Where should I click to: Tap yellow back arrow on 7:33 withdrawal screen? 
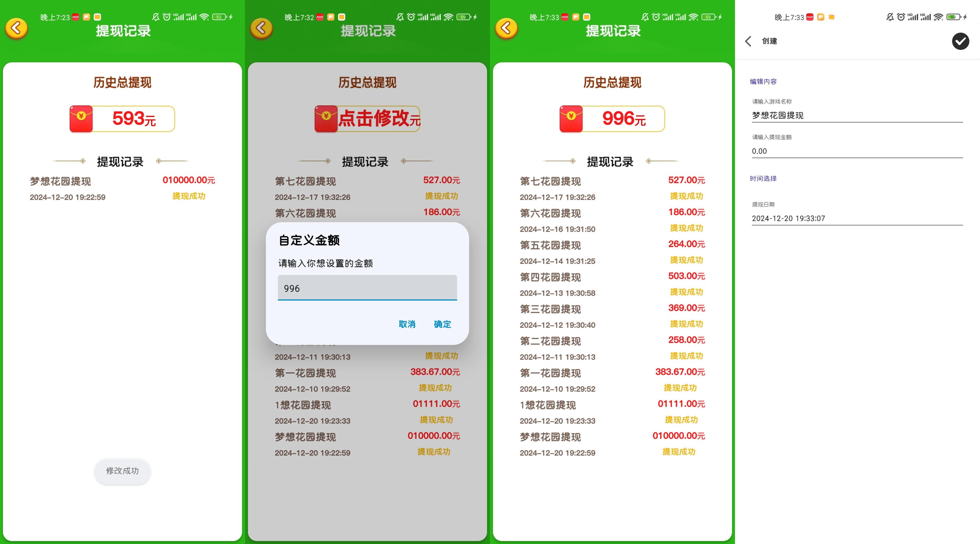pyautogui.click(x=506, y=28)
